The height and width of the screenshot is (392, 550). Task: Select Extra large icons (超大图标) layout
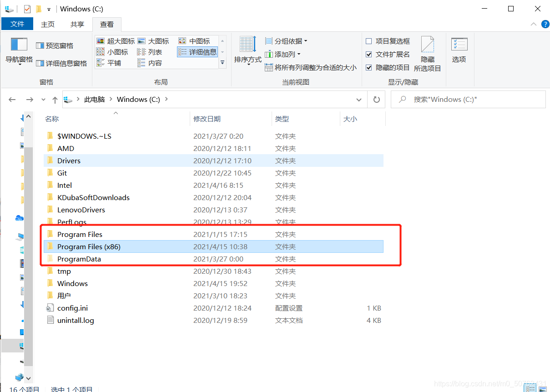(x=116, y=41)
